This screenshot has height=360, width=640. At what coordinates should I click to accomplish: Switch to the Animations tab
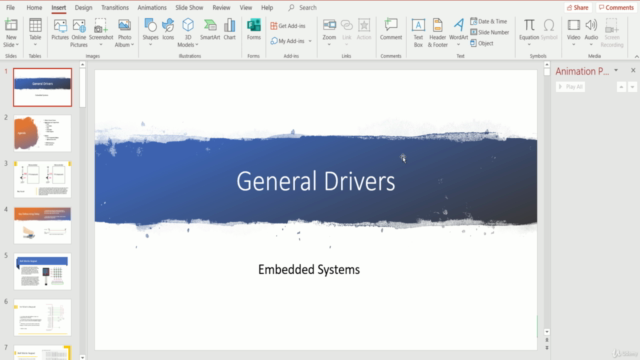coord(152,7)
